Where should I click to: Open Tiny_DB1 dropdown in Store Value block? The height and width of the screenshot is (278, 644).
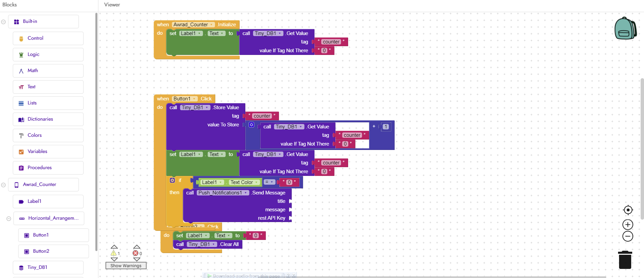pos(195,107)
